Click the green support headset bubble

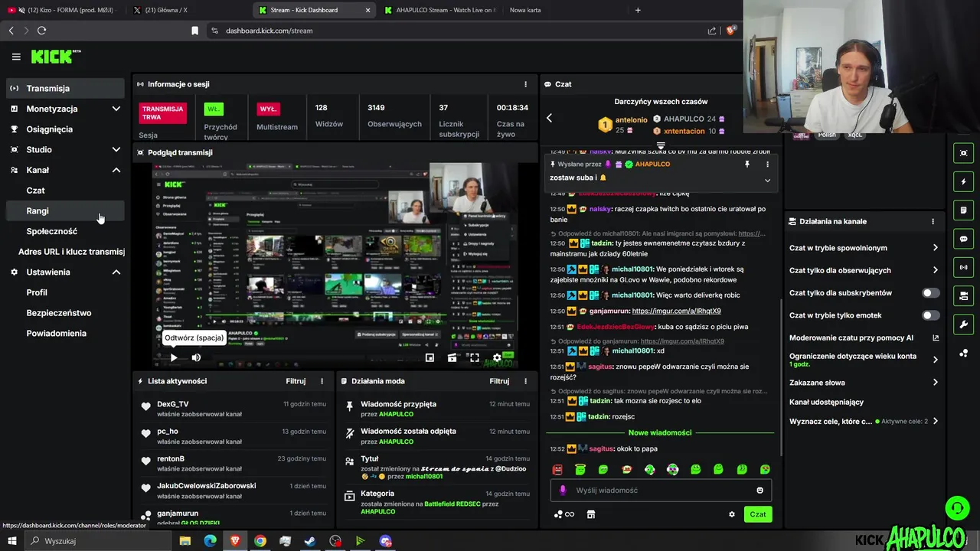[956, 508]
